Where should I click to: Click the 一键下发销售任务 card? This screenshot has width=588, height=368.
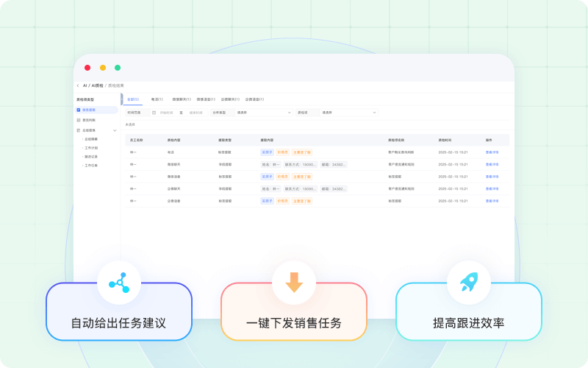click(x=294, y=322)
